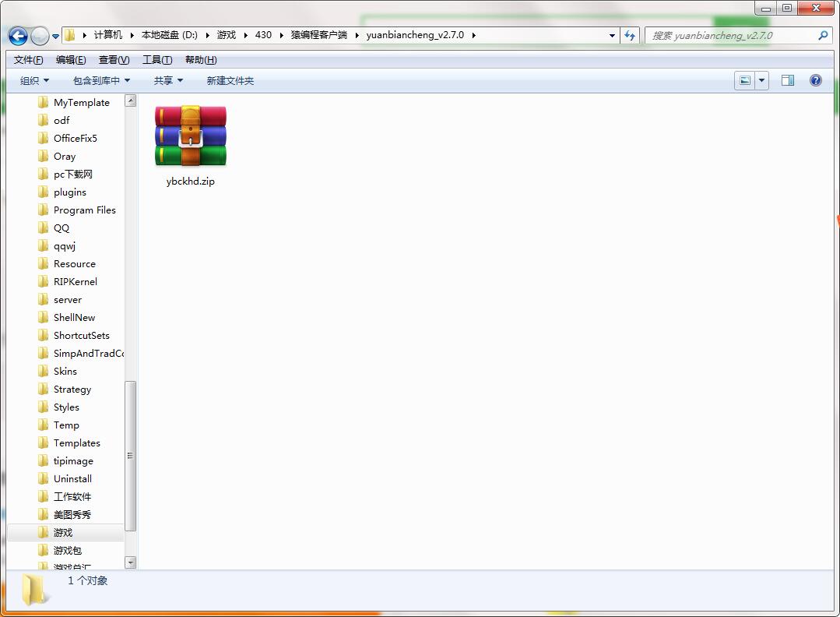Click the ShellNew folder icon
Screen dimensions: 840x617
click(x=44, y=317)
